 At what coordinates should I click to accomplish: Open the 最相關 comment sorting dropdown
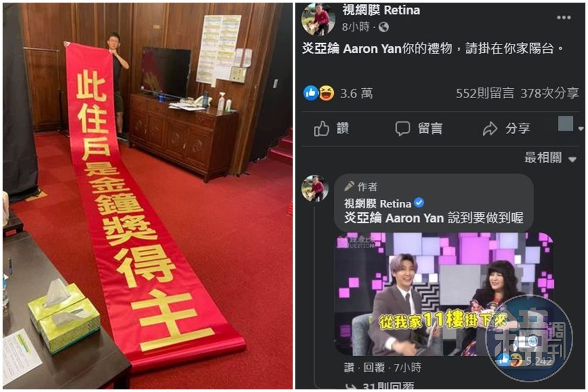[x=550, y=158]
